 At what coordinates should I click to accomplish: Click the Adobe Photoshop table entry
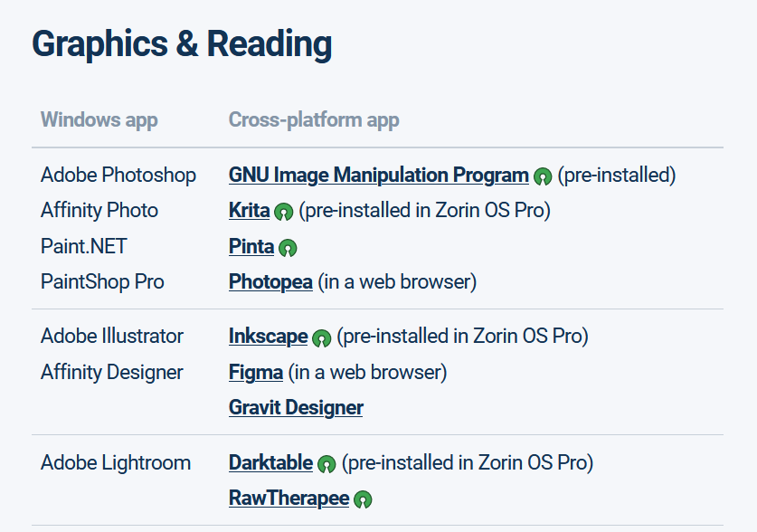[x=118, y=175]
